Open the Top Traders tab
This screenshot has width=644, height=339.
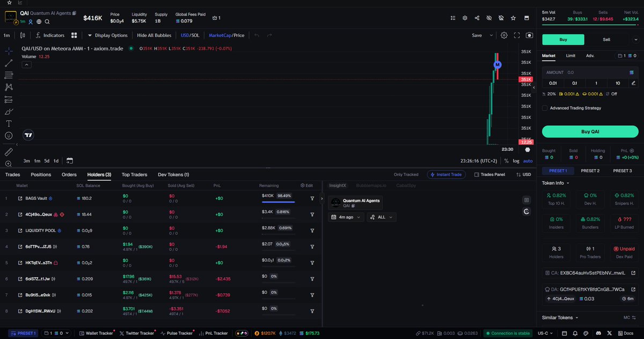tap(134, 175)
